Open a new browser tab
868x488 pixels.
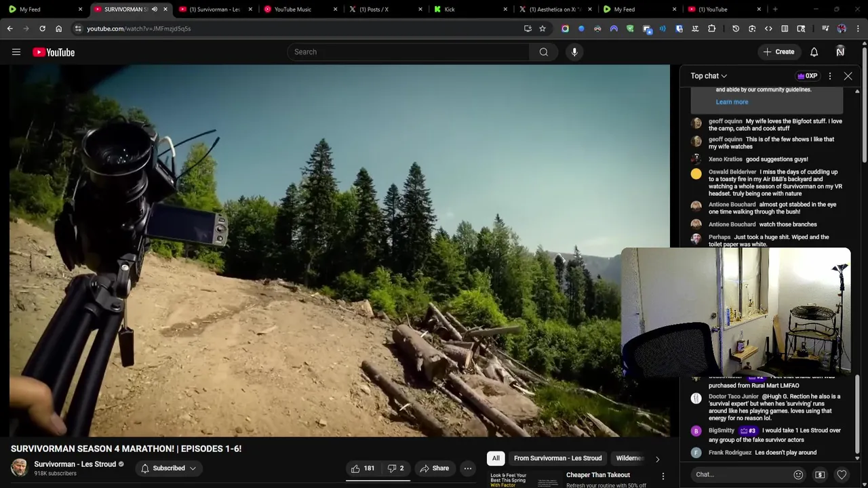point(775,9)
